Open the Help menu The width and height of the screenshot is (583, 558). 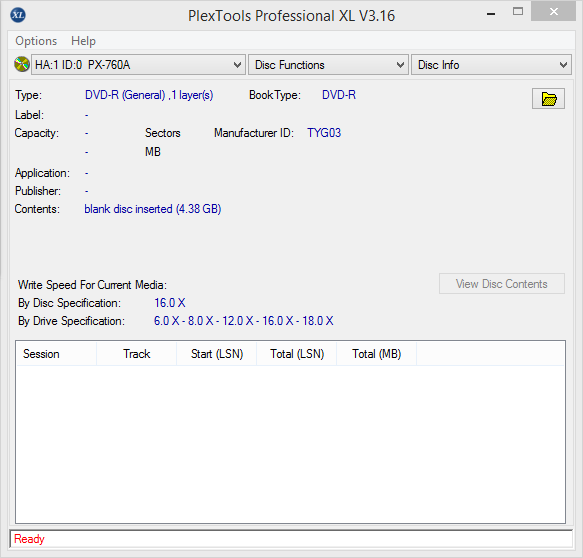pyautogui.click(x=83, y=41)
